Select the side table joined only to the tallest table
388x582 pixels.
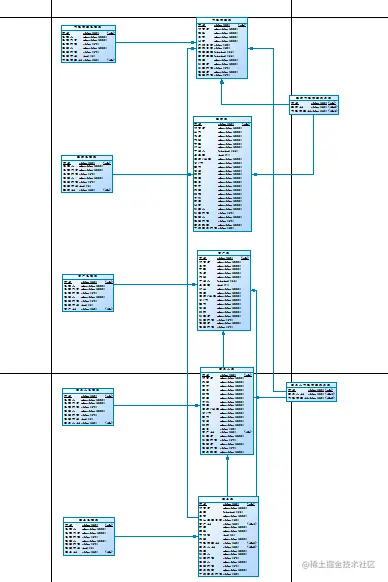(87, 174)
